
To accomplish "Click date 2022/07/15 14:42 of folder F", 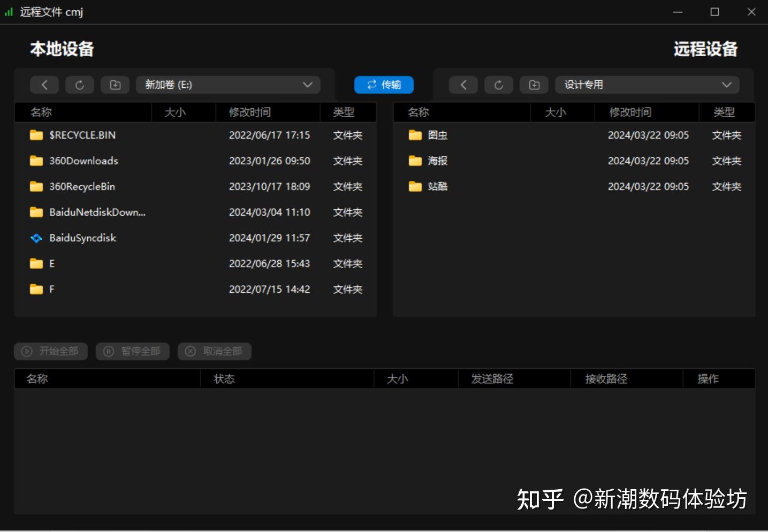I will click(x=270, y=289).
